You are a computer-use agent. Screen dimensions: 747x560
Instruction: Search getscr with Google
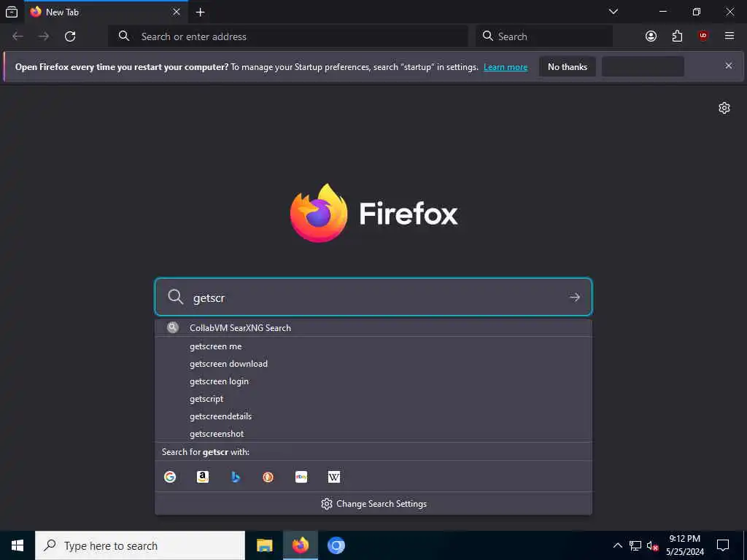click(170, 477)
